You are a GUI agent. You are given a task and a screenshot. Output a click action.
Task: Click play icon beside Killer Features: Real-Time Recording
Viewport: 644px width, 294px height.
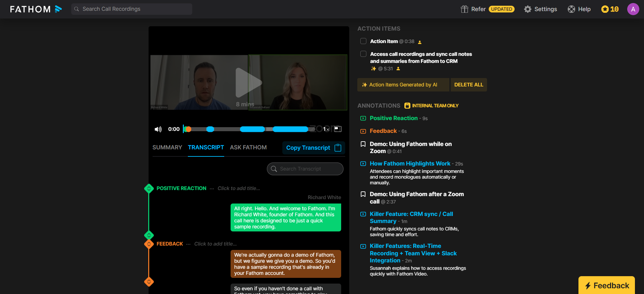click(363, 246)
